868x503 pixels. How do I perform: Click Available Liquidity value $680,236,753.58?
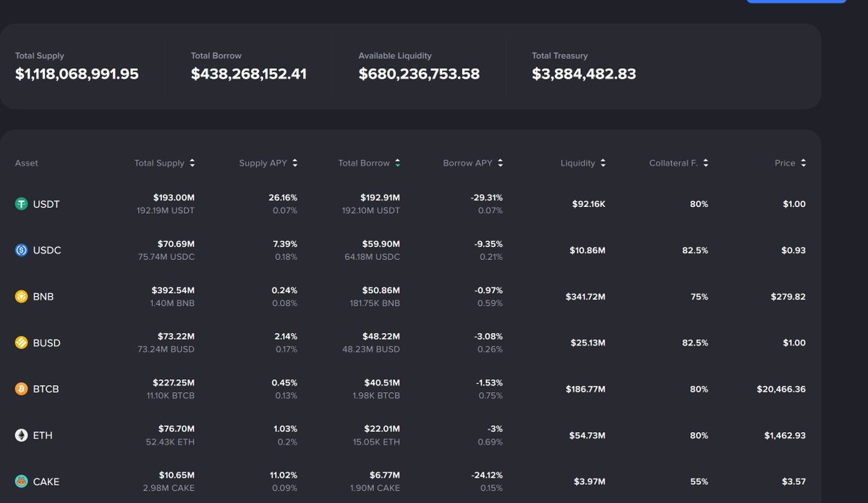coord(419,74)
